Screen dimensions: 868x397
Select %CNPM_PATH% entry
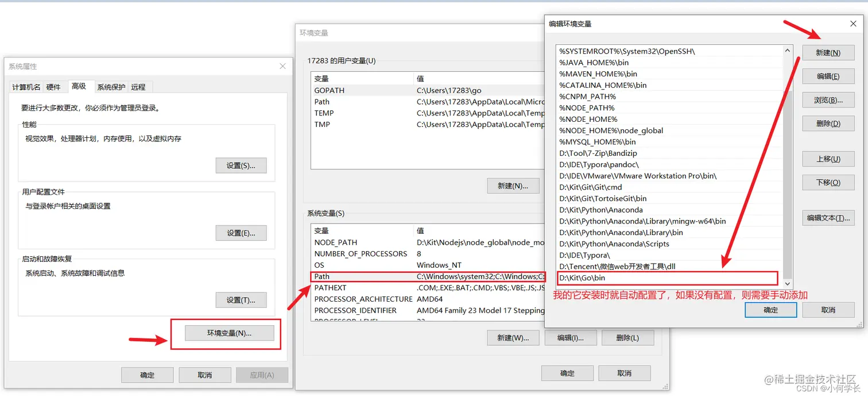[669, 97]
